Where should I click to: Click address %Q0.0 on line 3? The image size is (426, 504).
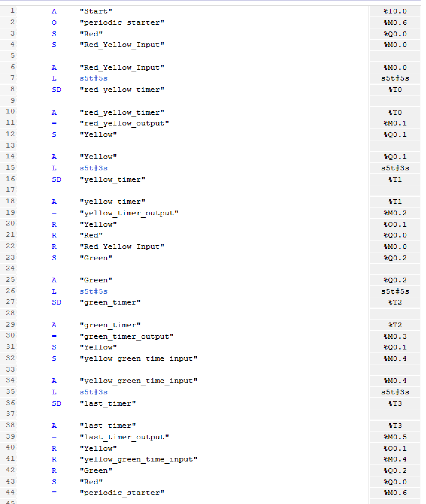click(x=395, y=34)
